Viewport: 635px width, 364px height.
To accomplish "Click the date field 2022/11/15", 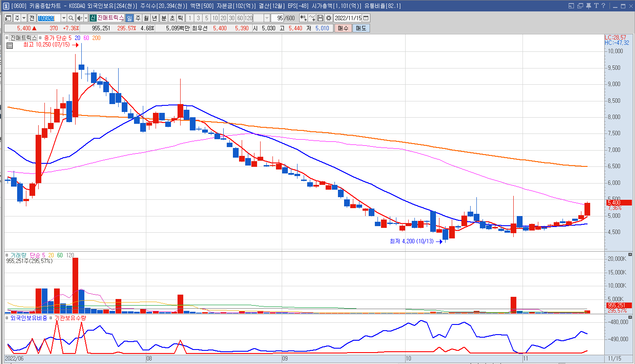I will [x=348, y=18].
